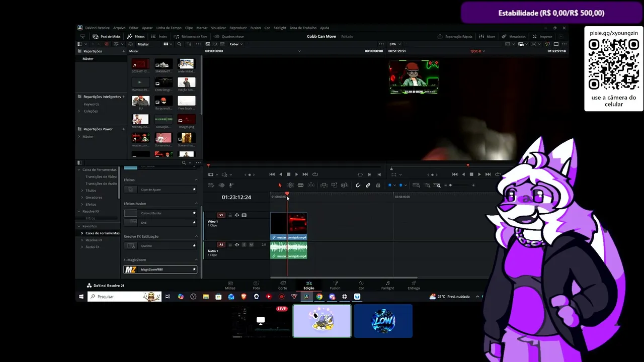Switch to the Entrega page
Screen dimensions: 644x362
(x=414, y=285)
